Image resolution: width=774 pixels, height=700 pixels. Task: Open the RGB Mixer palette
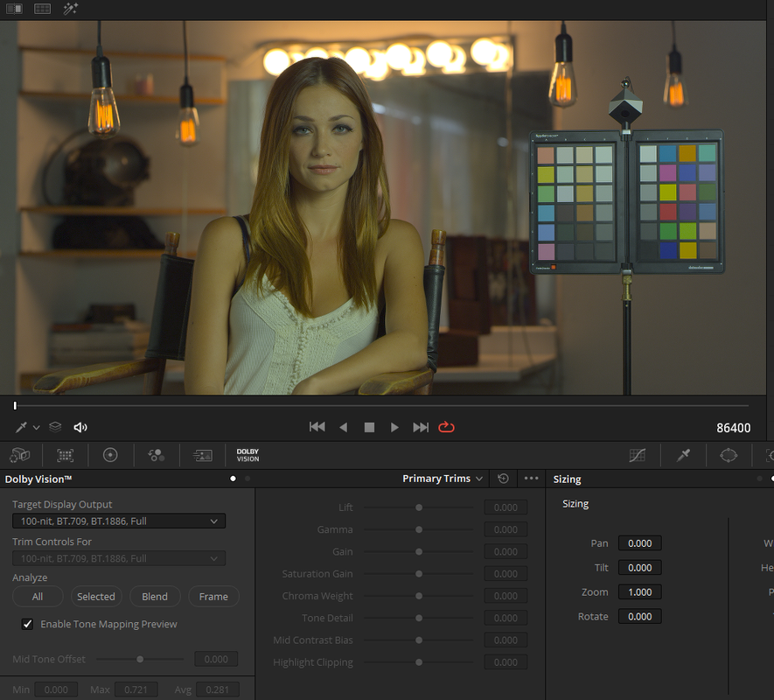(156, 455)
